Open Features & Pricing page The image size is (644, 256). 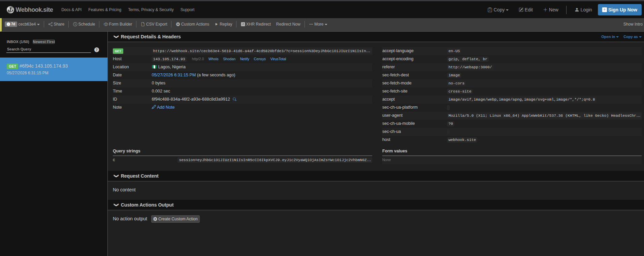[105, 10]
